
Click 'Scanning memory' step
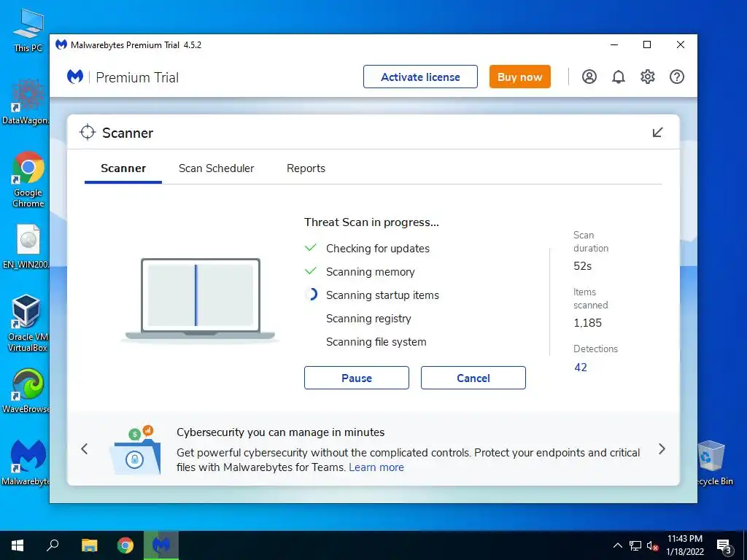(370, 272)
